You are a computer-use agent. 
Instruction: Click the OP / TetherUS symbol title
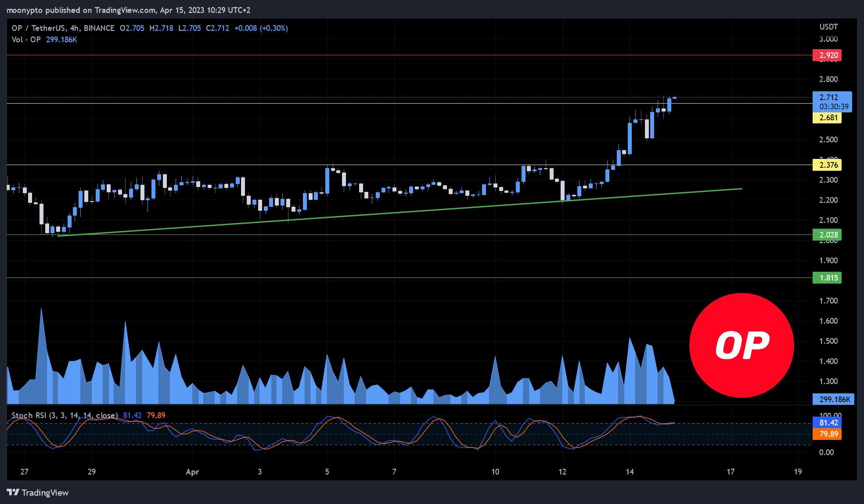pos(63,28)
